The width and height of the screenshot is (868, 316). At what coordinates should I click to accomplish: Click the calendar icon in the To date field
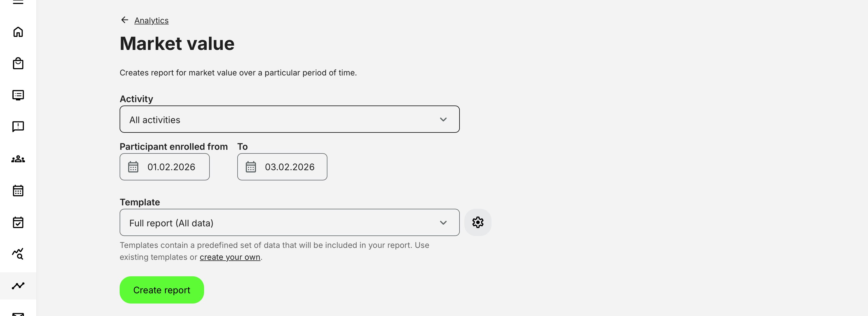[x=251, y=167]
